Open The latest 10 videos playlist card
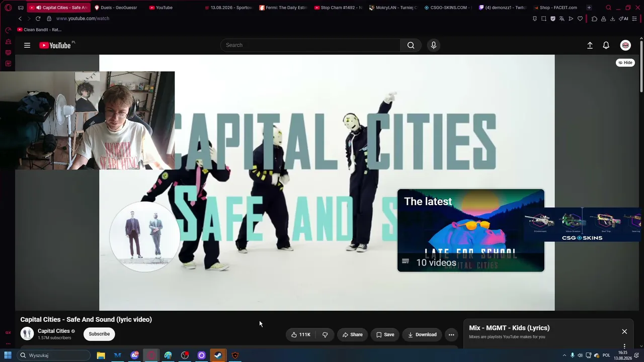644x362 pixels. pyautogui.click(x=471, y=230)
